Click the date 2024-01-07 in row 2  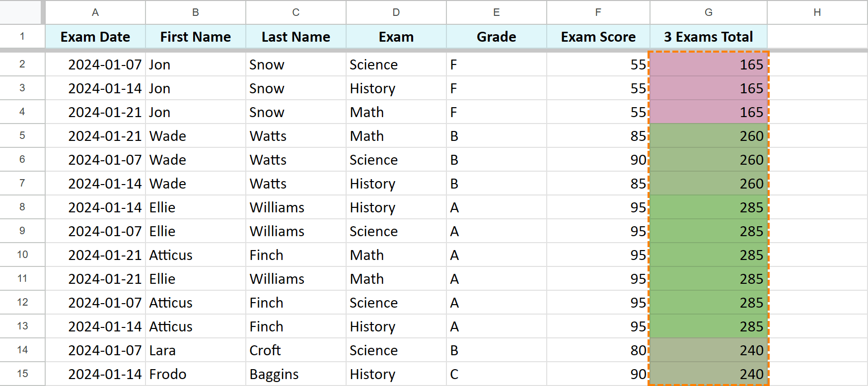[x=95, y=64]
